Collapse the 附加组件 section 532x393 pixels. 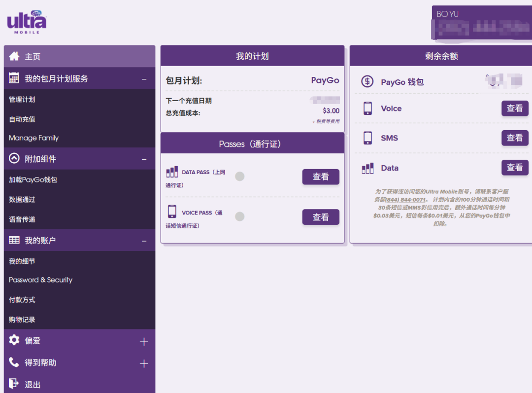(144, 159)
